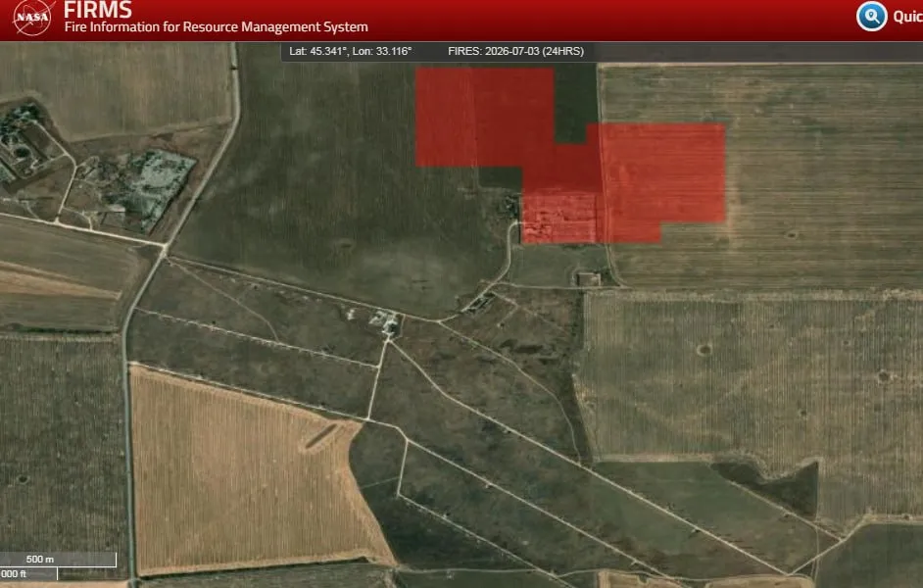Image resolution: width=923 pixels, height=588 pixels.
Task: Click the 500 m scale bar
Action: coord(58,560)
